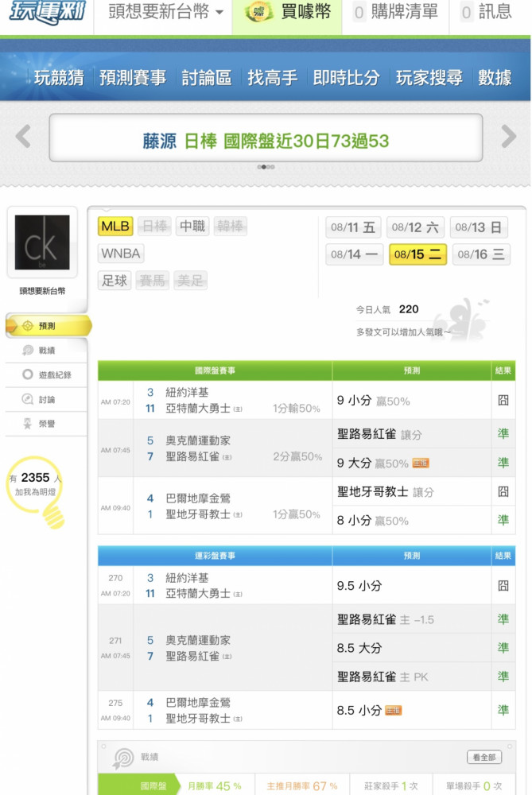Choose date 08/12 六
The image size is (532, 795).
click(x=415, y=227)
